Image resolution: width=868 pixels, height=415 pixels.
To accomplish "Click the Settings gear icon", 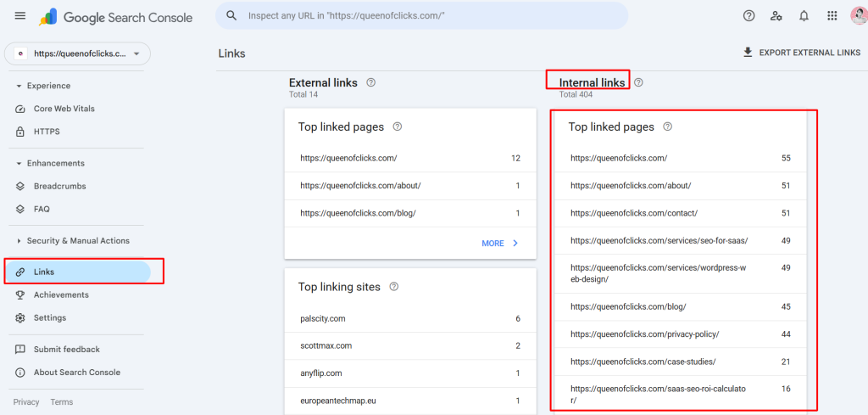I will coord(20,318).
